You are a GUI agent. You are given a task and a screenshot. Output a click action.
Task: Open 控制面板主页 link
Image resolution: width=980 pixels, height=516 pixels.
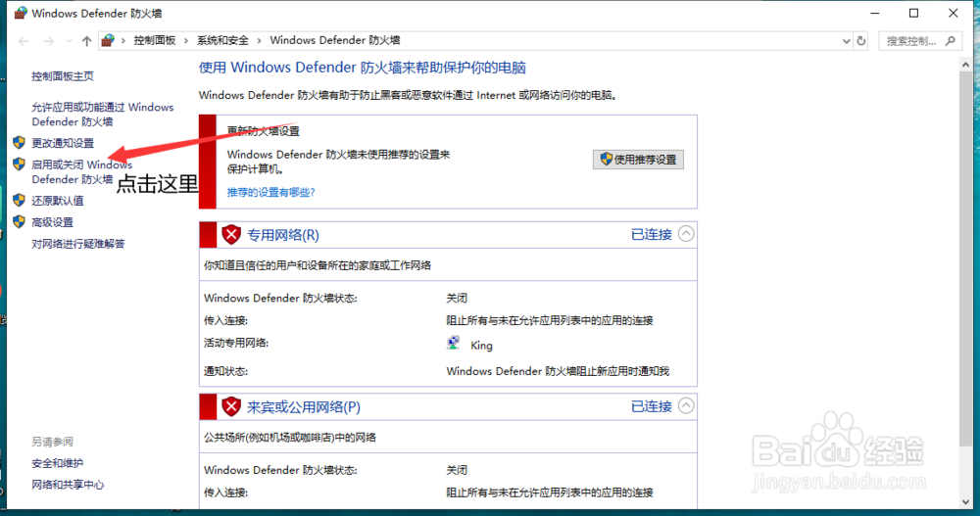click(x=63, y=76)
